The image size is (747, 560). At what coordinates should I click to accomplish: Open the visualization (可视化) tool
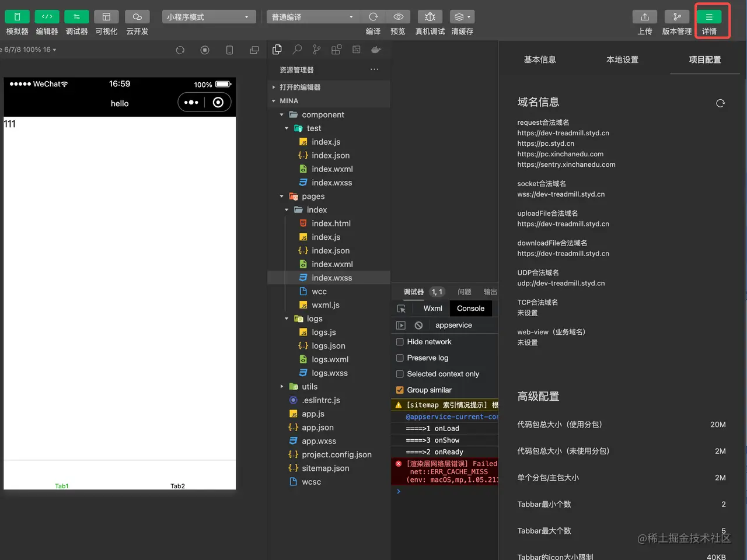(x=106, y=17)
